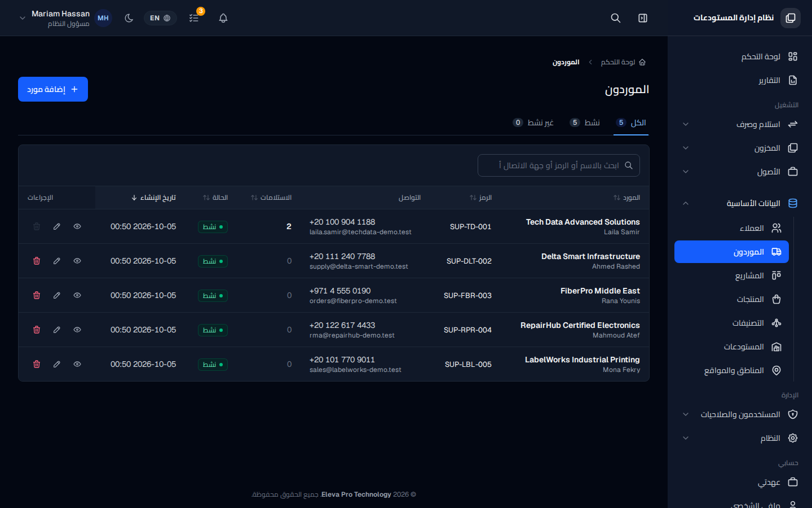View details of RepairHub Certified Electronics
This screenshot has width=812, height=508.
coord(77,330)
